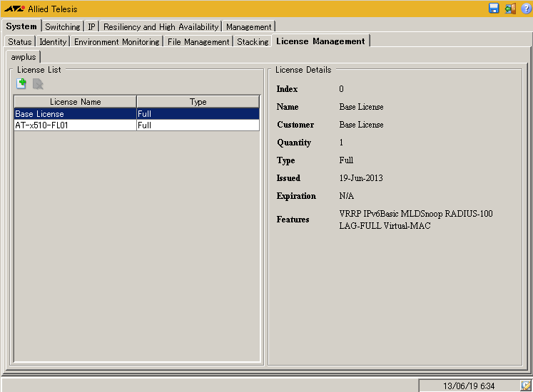Sort by Type column header
Screen dimensions: 533x392
point(198,102)
